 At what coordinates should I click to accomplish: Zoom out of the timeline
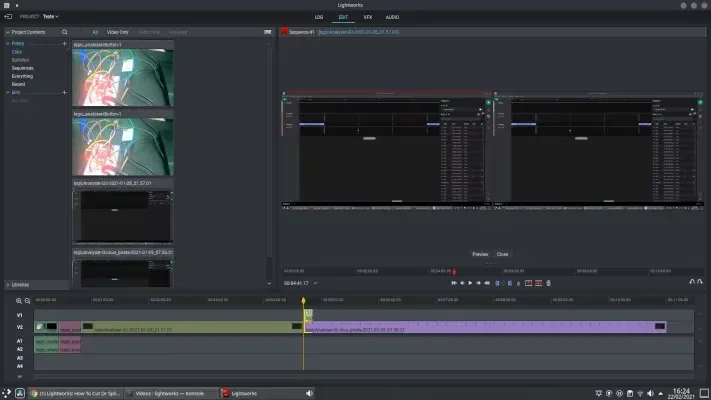(27, 301)
